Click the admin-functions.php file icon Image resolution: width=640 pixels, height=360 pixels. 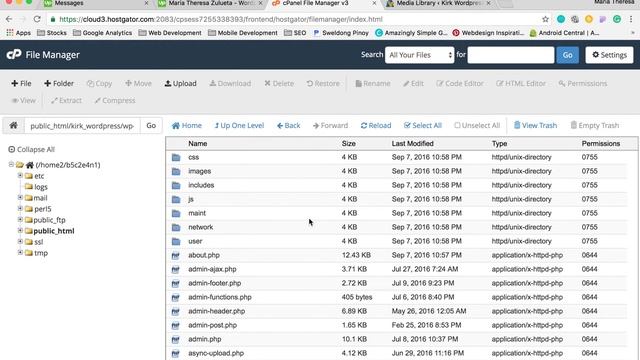(176, 298)
